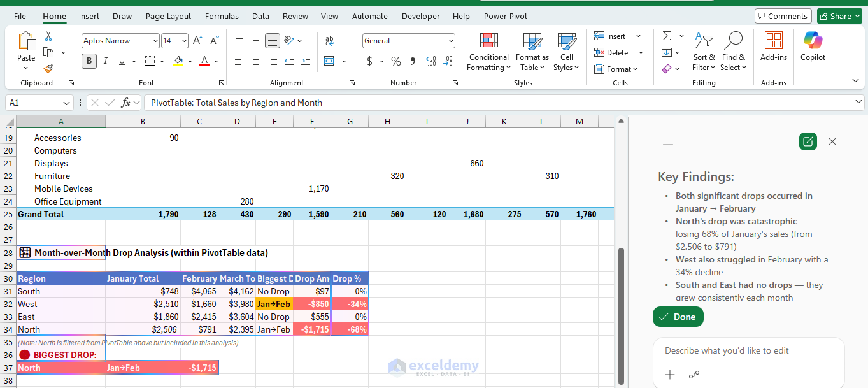
Task: Open Conditional Formatting dropdown
Action: pos(488,52)
